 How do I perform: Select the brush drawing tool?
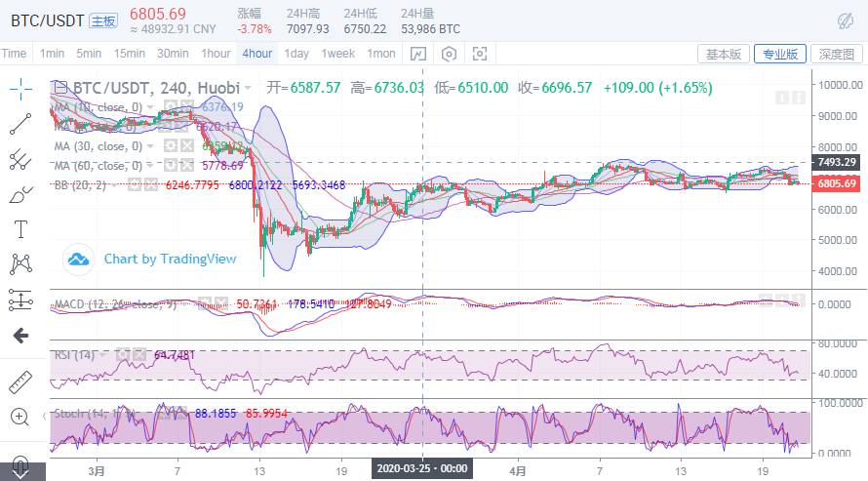click(x=20, y=195)
